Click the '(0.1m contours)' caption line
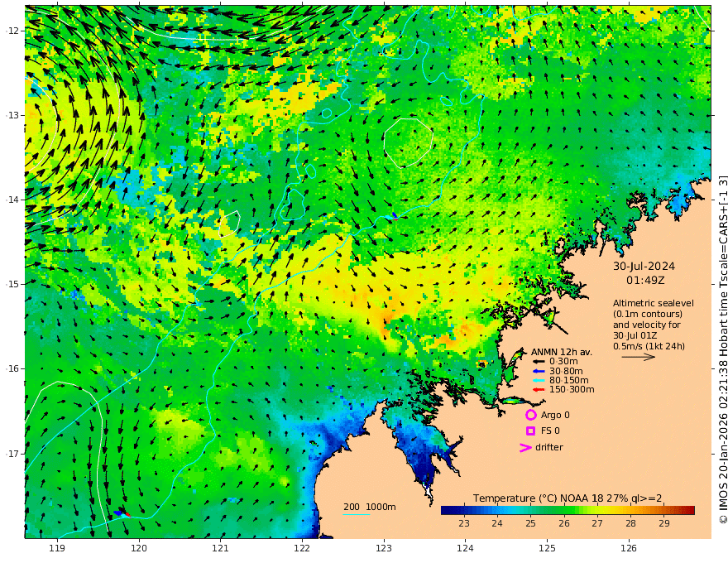Screen dimensions: 728x563 [648, 314]
